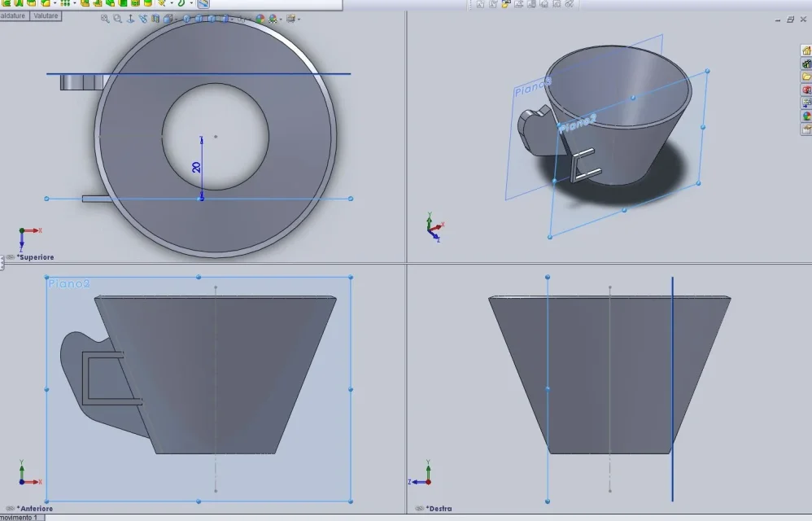The width and height of the screenshot is (812, 521).
Task: Minimize the document window
Action: (x=778, y=20)
